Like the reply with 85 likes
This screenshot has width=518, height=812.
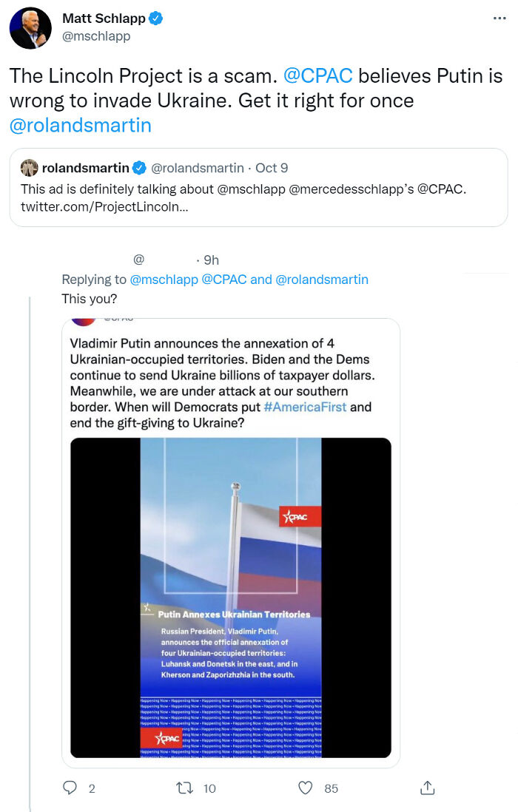304,788
